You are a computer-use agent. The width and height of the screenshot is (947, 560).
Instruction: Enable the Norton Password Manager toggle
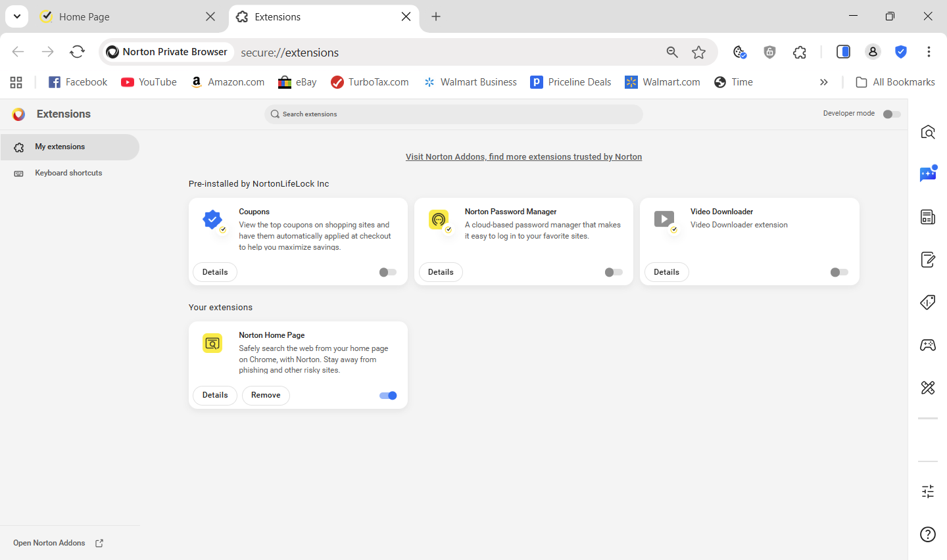coord(614,272)
